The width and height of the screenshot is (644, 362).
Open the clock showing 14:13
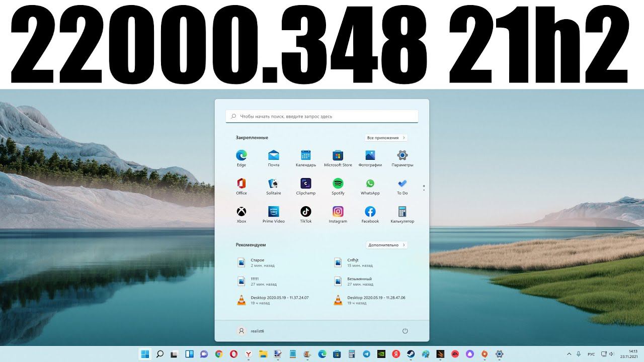point(629,354)
